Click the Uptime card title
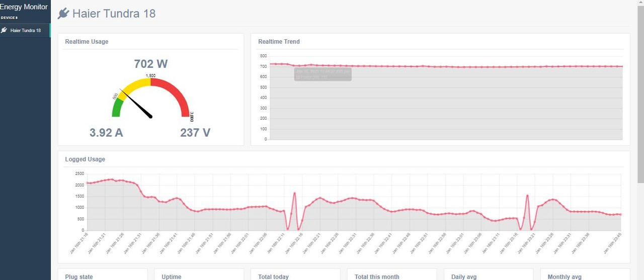 coord(172,276)
